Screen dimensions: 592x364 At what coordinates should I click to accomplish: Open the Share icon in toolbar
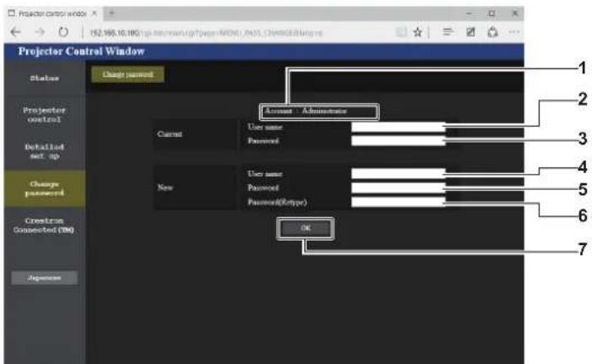[492, 32]
